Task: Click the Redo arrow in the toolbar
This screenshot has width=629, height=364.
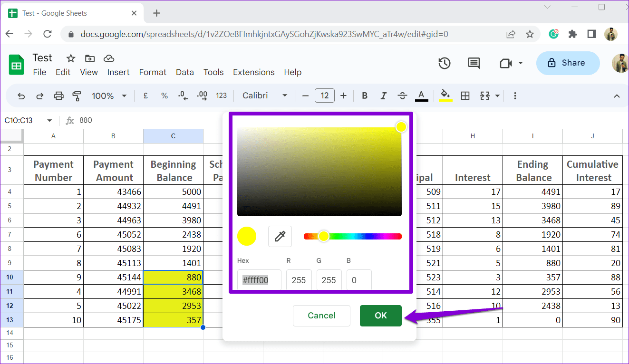Action: (40, 96)
